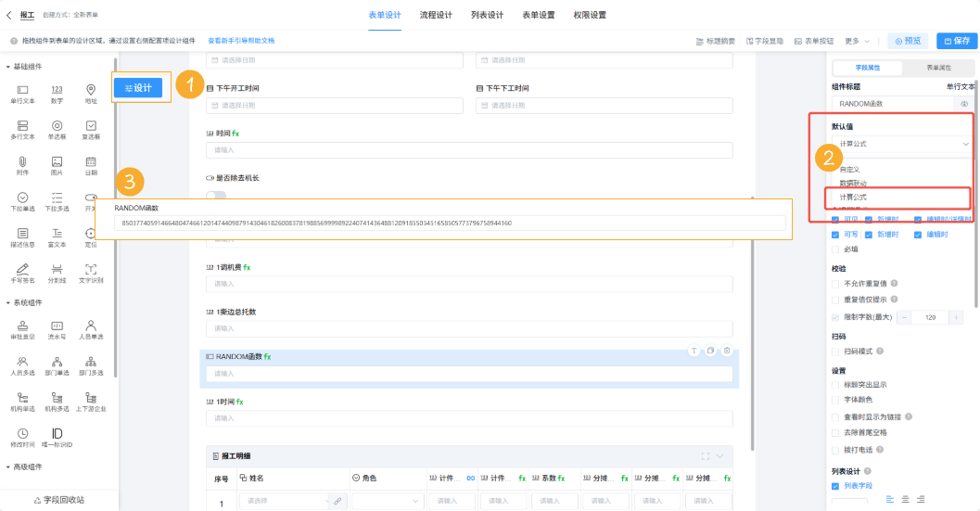Screen dimensions: 980x511
Task: Enable 去除首尾空格 checkbox
Action: (835, 433)
